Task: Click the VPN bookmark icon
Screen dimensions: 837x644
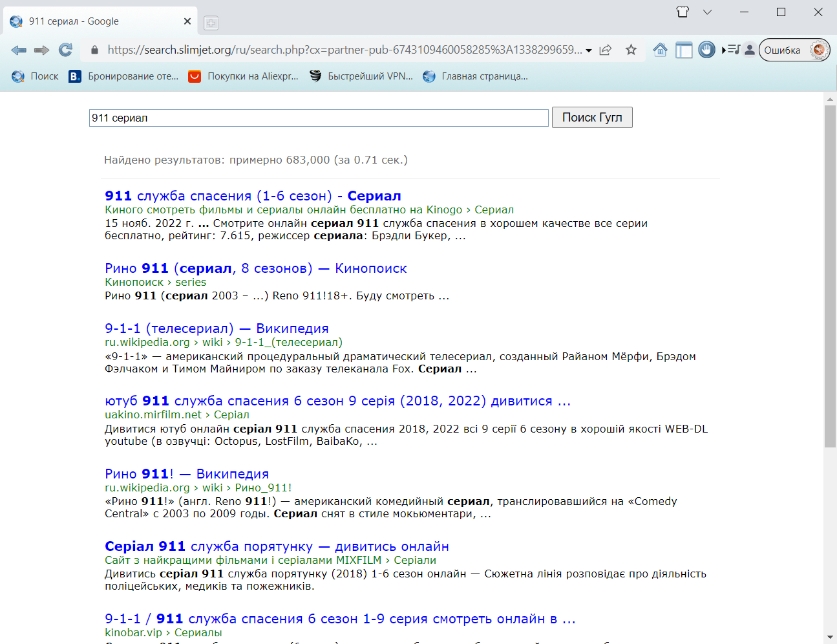Action: click(315, 76)
